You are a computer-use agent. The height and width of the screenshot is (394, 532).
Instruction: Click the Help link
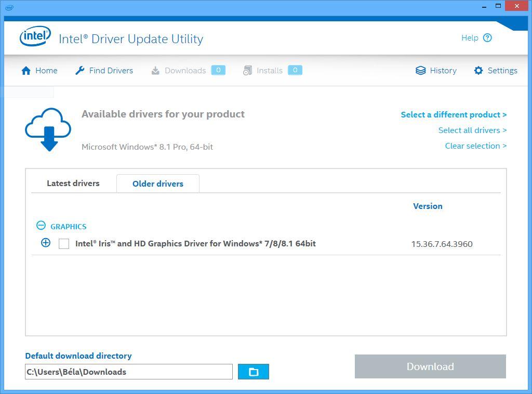470,37
